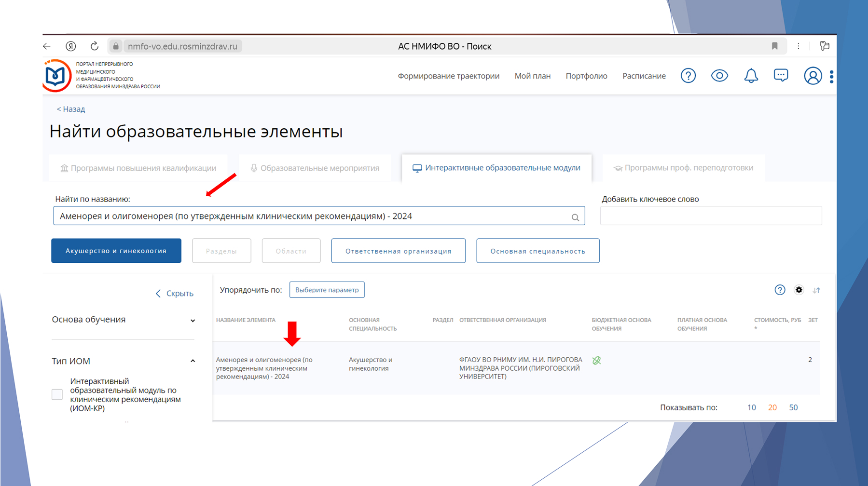This screenshot has height=486, width=868.
Task: Open browser vertical dots menu
Action: click(799, 46)
